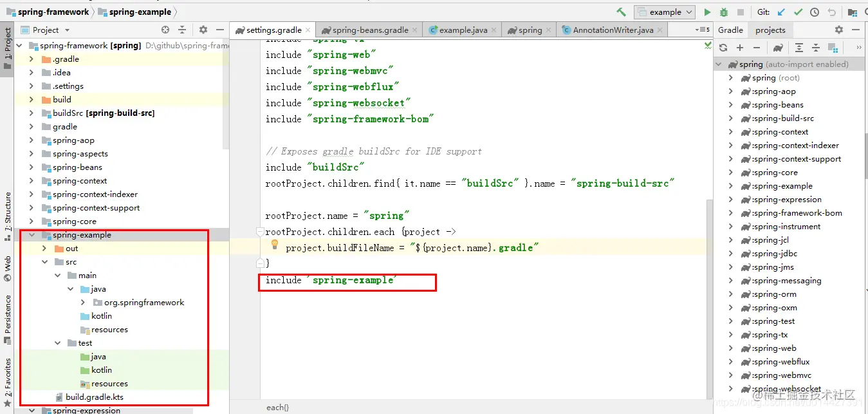
Task: Attach Gradle project with plus icon
Action: (x=740, y=48)
